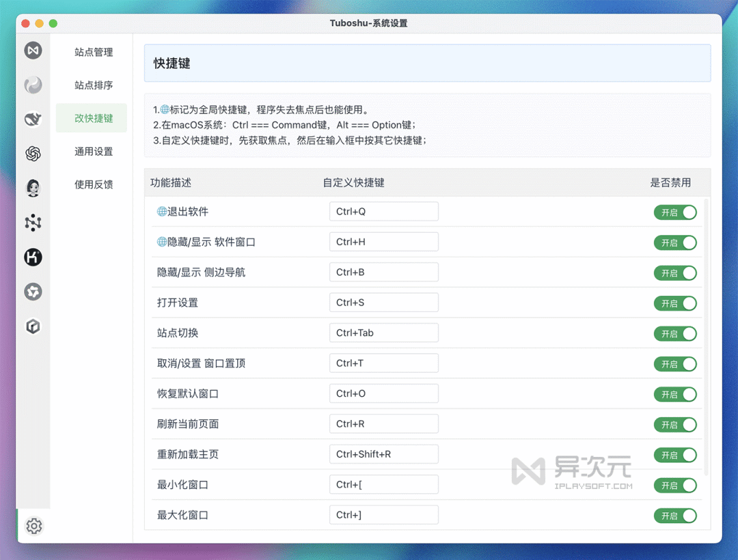Open the Kimi "K" icon in sidebar
738x560 pixels.
click(x=33, y=257)
